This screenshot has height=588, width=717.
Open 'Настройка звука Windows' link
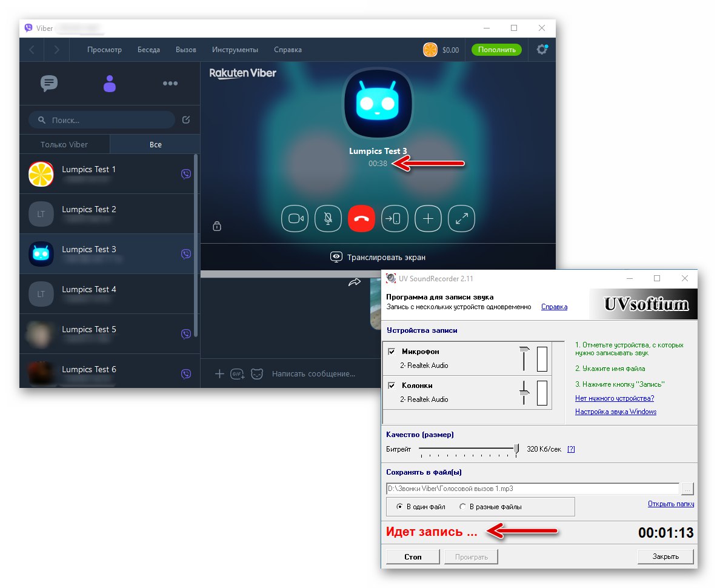[616, 412]
